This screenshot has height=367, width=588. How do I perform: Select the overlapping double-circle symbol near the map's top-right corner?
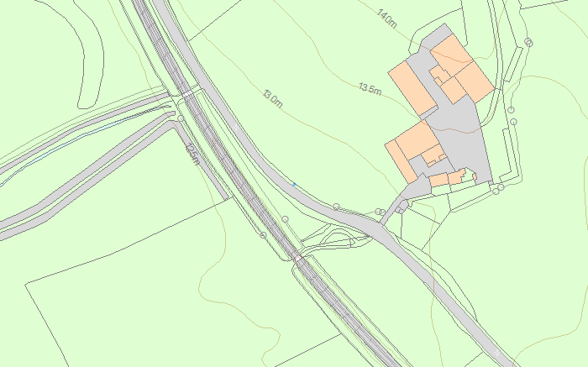point(528,42)
